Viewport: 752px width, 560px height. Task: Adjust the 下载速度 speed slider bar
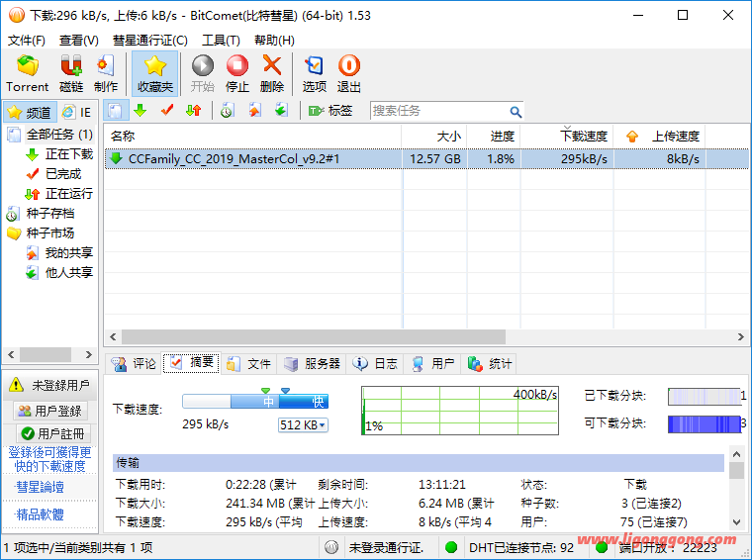tap(255, 402)
